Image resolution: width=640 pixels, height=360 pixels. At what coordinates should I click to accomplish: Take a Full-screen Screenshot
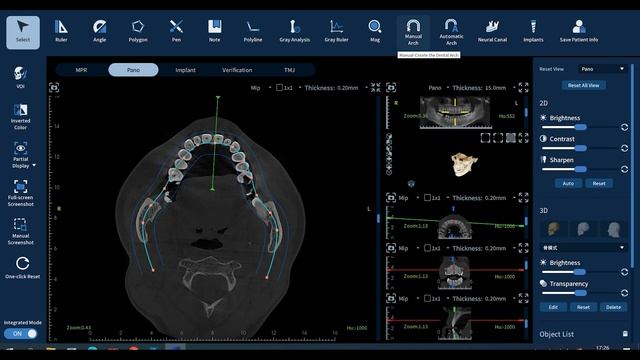[20, 193]
